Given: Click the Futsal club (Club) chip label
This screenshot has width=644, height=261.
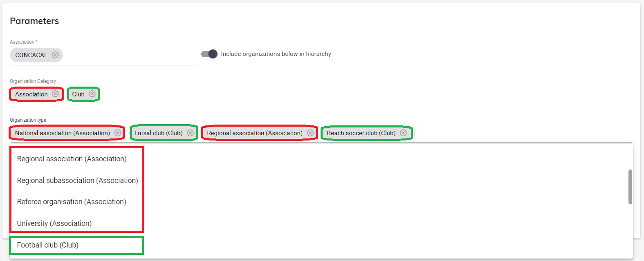Looking at the screenshot, I should [x=158, y=133].
